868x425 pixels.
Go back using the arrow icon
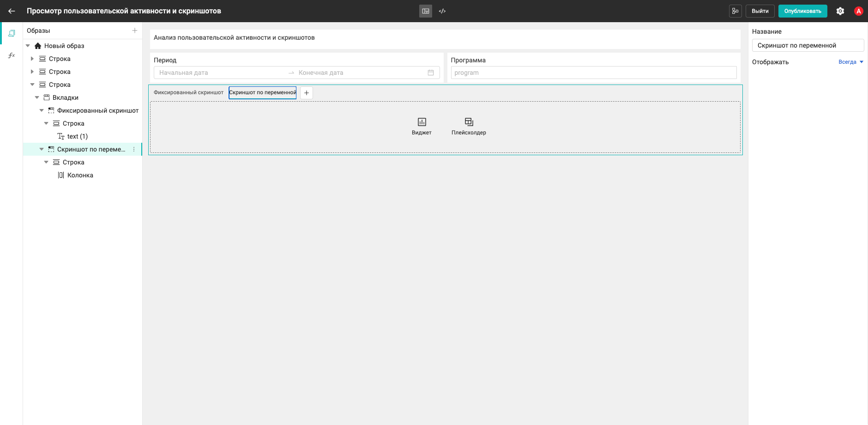pos(12,11)
